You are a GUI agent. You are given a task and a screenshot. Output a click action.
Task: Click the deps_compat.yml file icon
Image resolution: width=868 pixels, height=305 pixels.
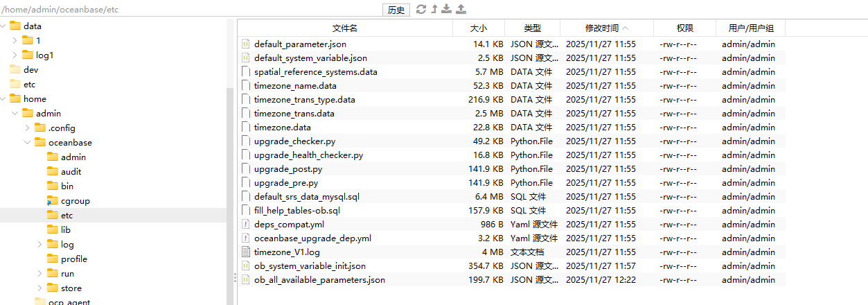click(x=245, y=225)
